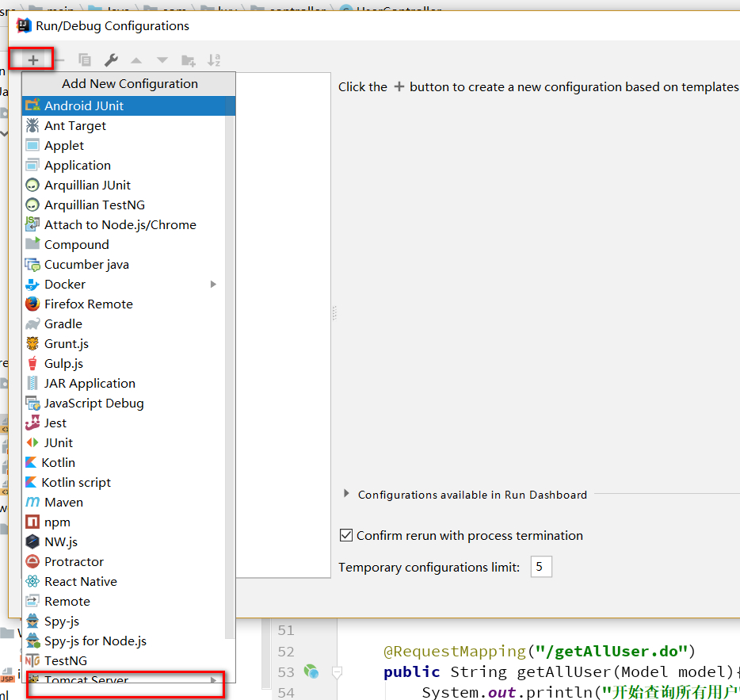The width and height of the screenshot is (740, 700).
Task: Click the Add New Configuration plus button
Action: [x=32, y=60]
